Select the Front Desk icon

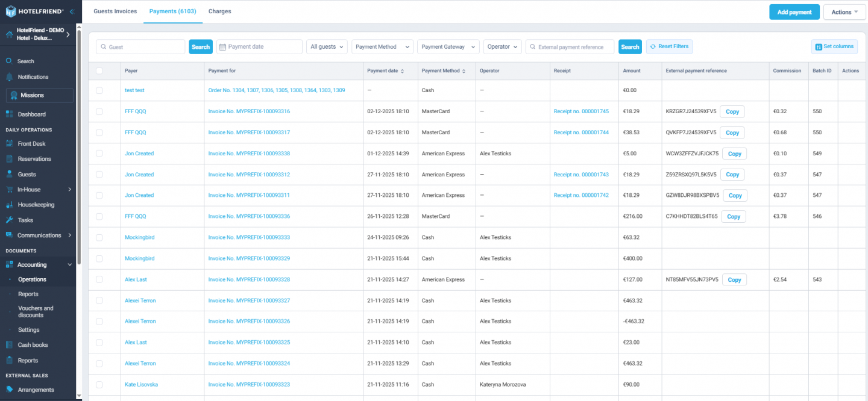[10, 143]
